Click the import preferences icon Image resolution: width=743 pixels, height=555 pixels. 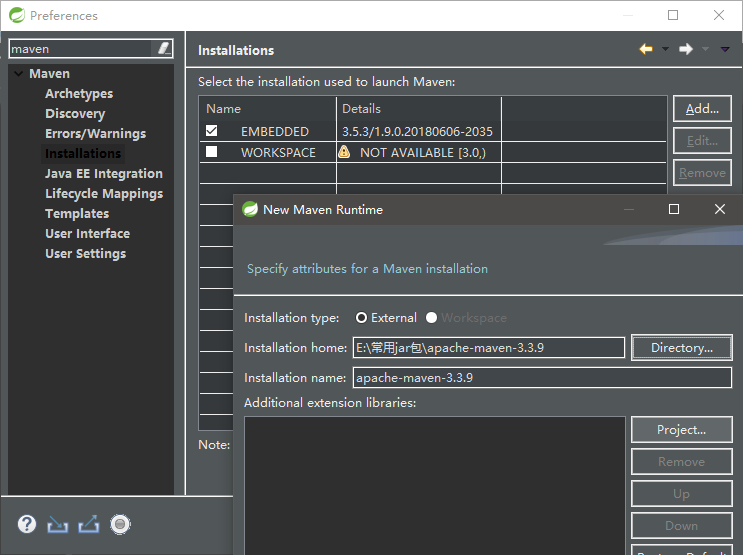[57, 524]
